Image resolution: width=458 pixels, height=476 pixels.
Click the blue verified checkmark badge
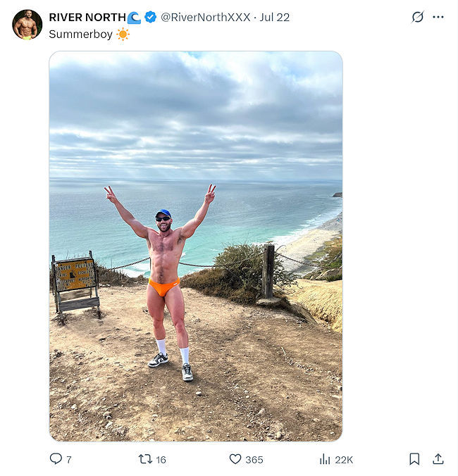151,17
